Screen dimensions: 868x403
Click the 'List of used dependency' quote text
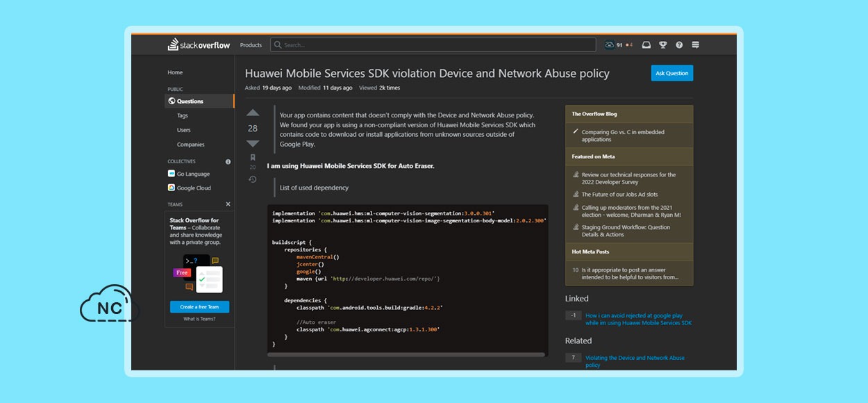314,188
